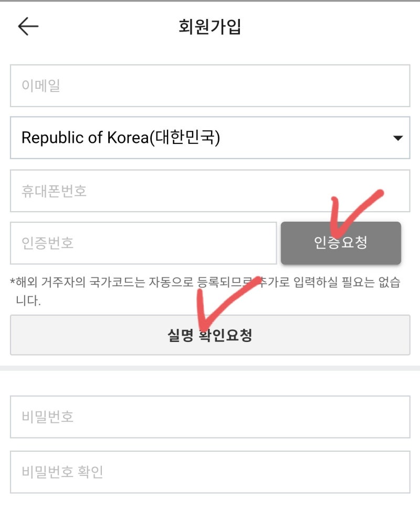Viewport: 420px width, 509px height.
Task: Go back using the left arrow icon
Action: (x=28, y=26)
